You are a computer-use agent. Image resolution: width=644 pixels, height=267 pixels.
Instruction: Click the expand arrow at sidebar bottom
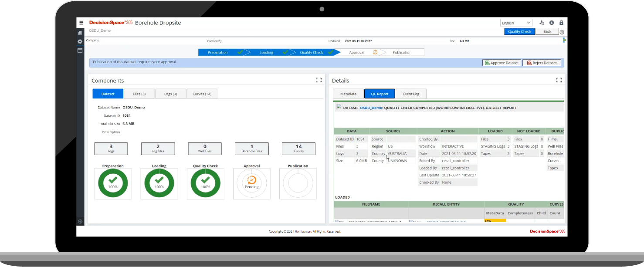[x=80, y=222]
